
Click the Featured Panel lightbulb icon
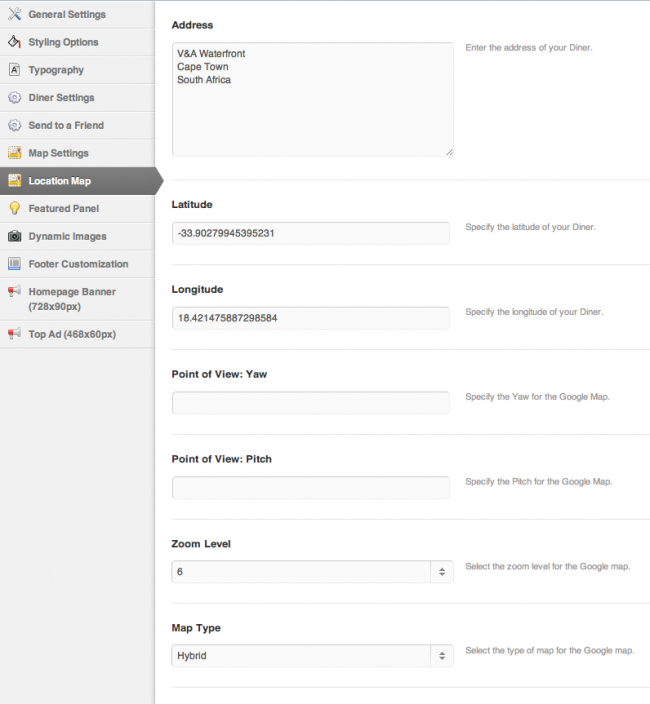point(14,208)
